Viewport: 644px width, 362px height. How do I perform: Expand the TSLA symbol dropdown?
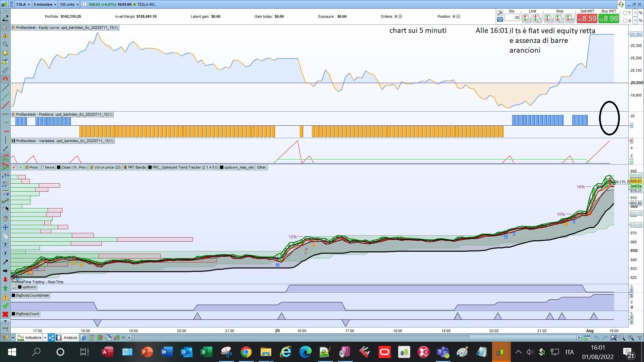click(23, 4)
